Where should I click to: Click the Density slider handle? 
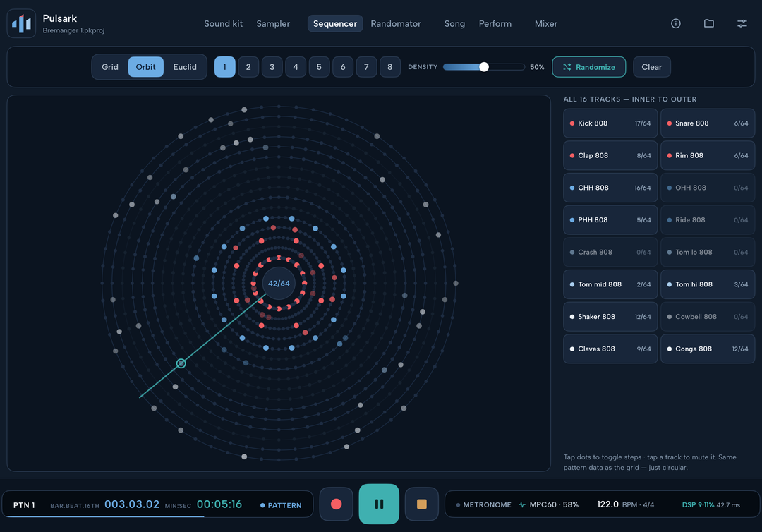(x=483, y=67)
